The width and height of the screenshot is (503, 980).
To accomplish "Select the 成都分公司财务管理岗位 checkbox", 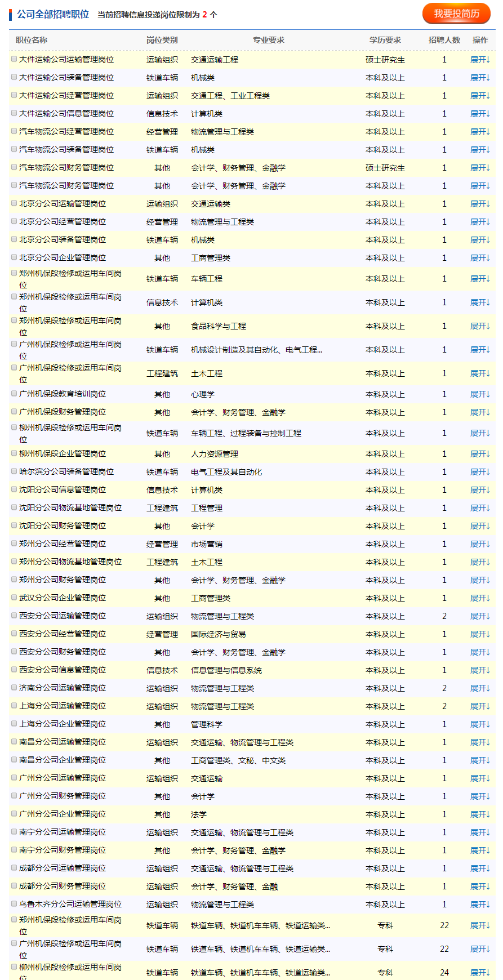I will point(14,886).
